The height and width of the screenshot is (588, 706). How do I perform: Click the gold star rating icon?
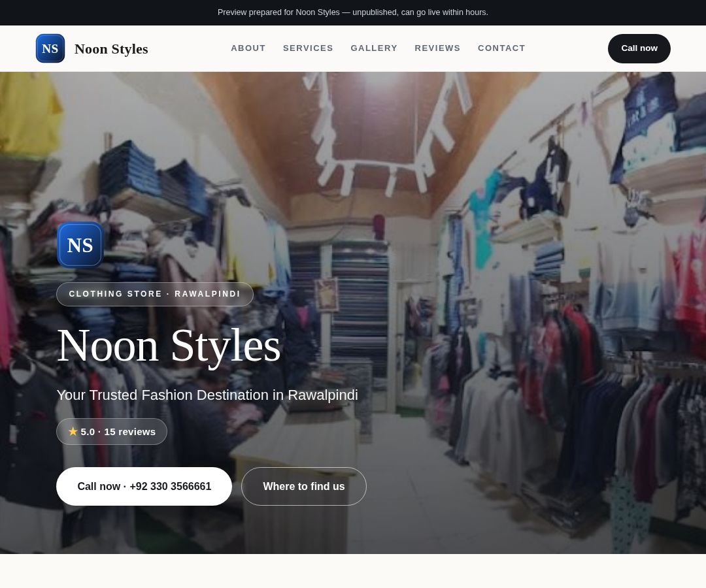[73, 431]
